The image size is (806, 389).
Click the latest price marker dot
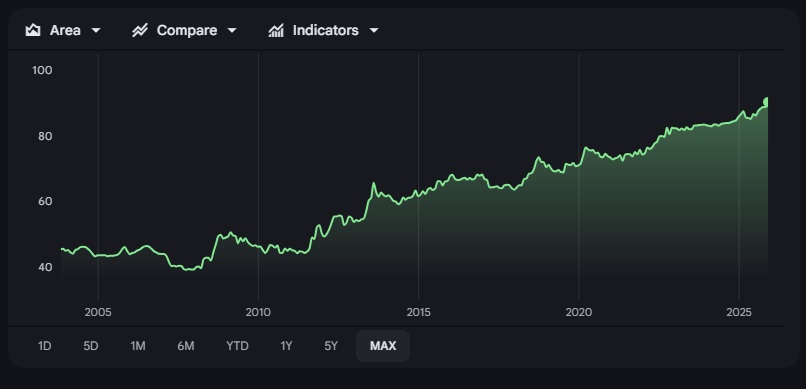[x=766, y=101]
